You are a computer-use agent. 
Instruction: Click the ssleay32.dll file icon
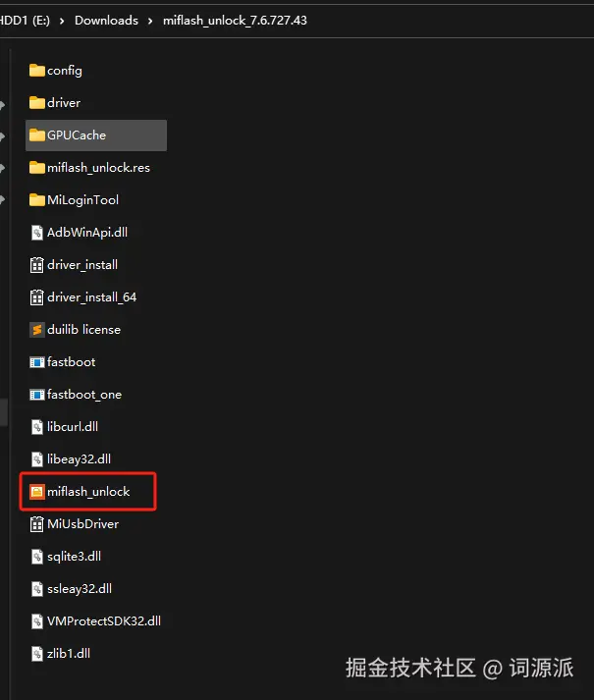point(37,589)
